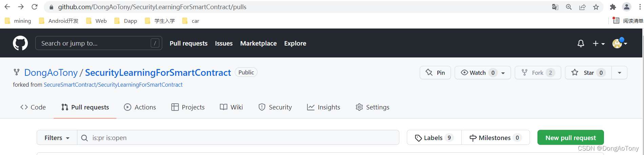Bookmark this page with the star icon
Viewport: 644px width, 155px height.
(596, 7)
